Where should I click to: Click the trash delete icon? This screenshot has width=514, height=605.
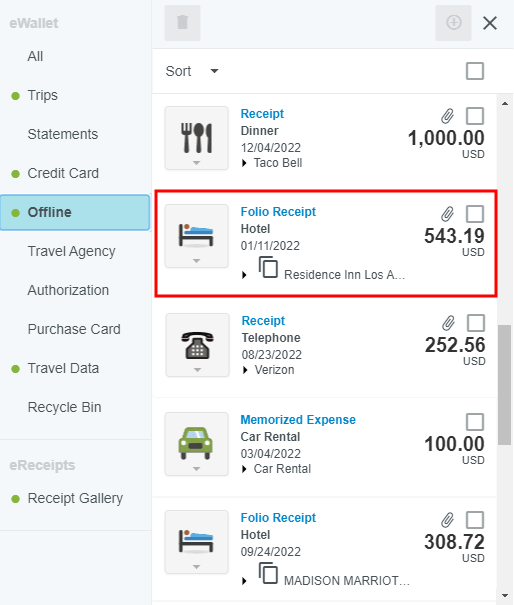point(182,23)
